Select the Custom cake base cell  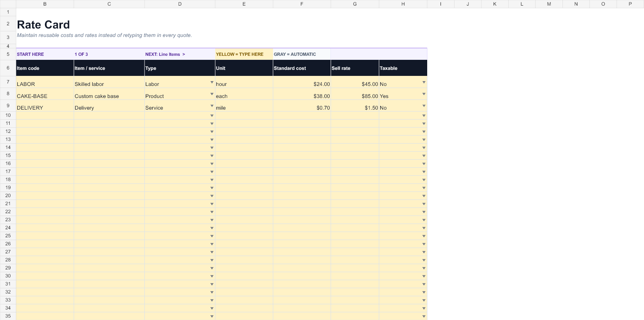click(x=109, y=94)
